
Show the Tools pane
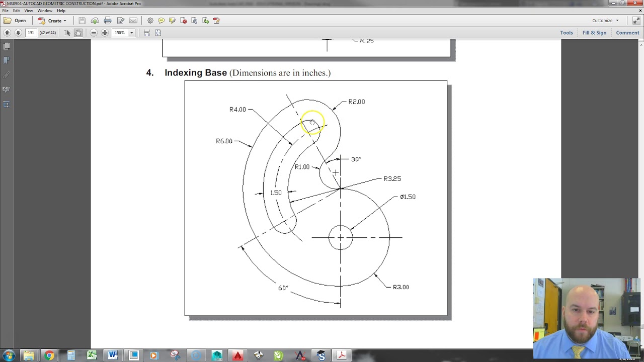click(x=567, y=33)
